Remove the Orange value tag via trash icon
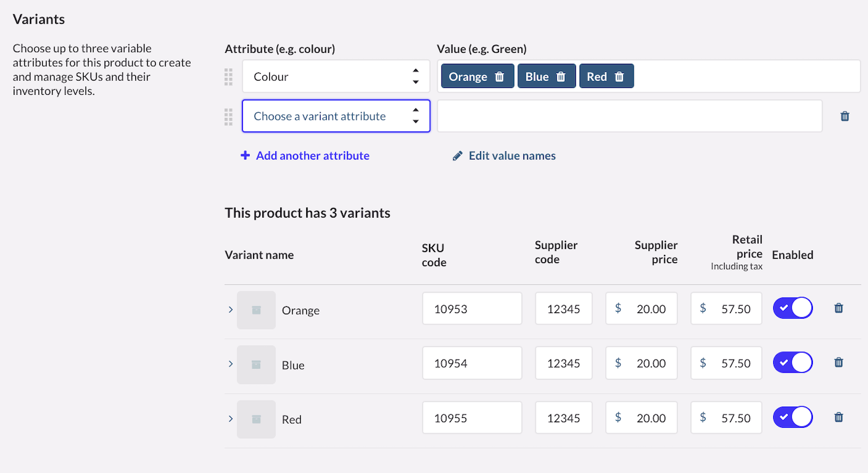The image size is (868, 473). tap(500, 77)
